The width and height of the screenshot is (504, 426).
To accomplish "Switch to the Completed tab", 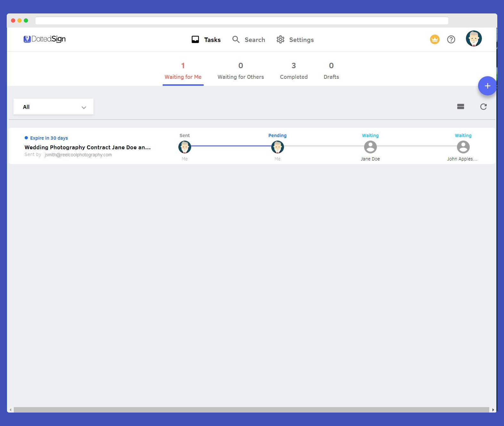I will (x=294, y=71).
